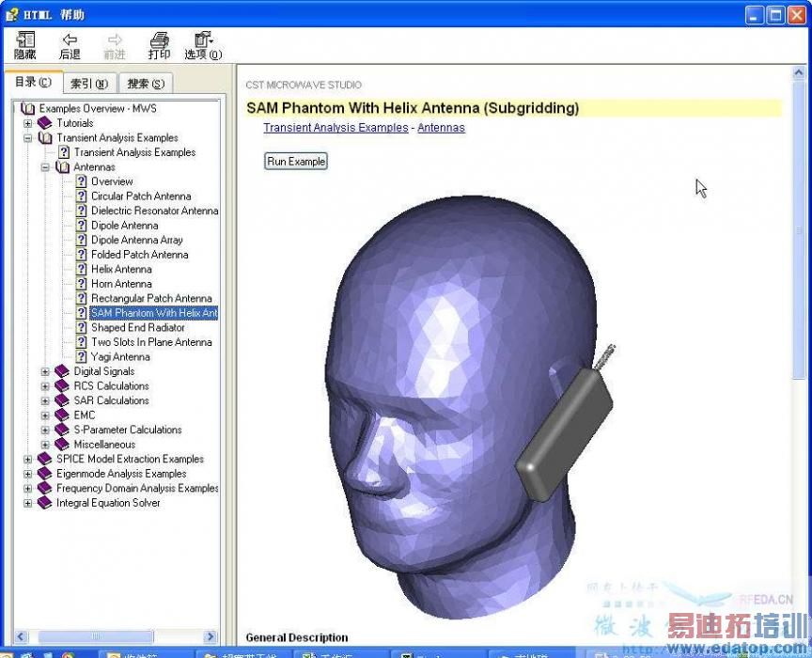The image size is (812, 658).
Task: Expand the S-Parameter Calculations tree node
Action: pyautogui.click(x=45, y=430)
